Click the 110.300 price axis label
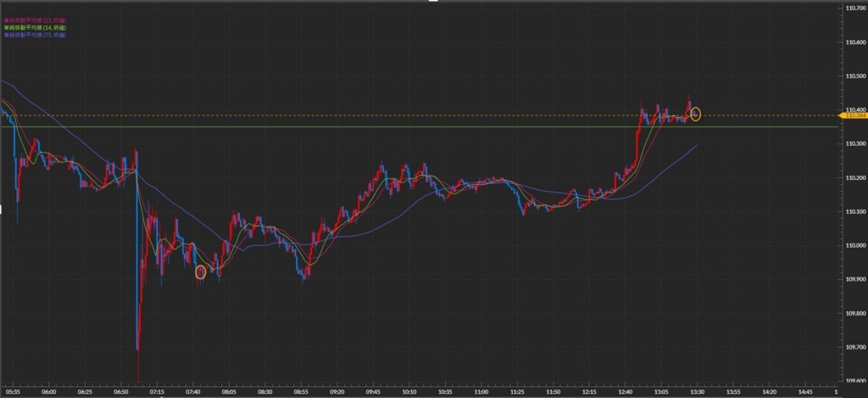Viewport: 868px width, 398px height. (855, 143)
